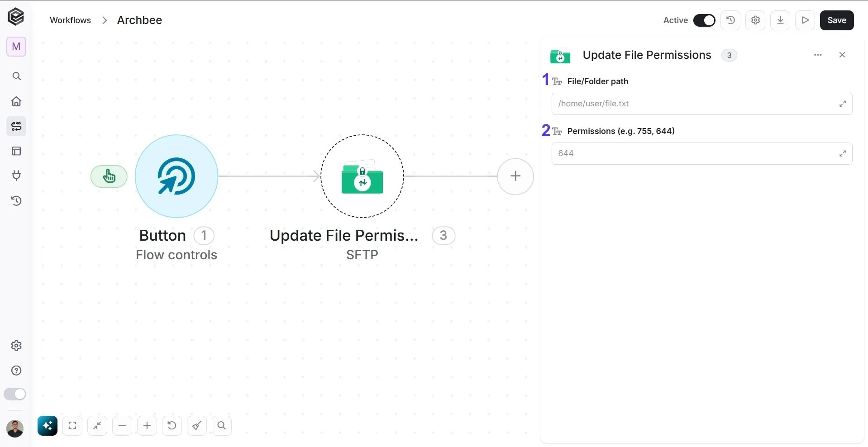The image size is (868, 447).
Task: Toggle the grey switch in the left sidebar
Action: (x=15, y=394)
